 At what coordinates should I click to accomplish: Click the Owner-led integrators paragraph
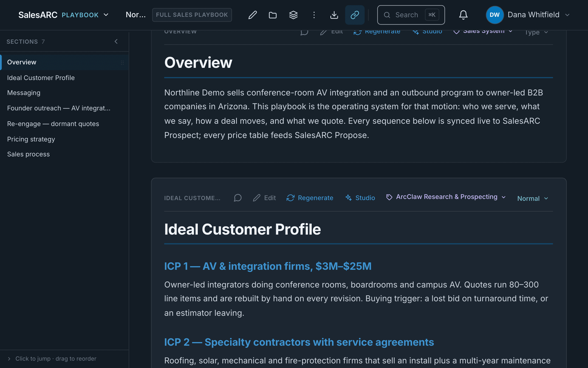(x=356, y=299)
